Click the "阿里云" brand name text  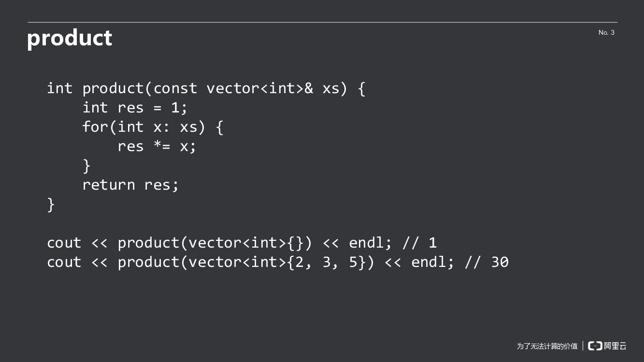click(x=615, y=346)
